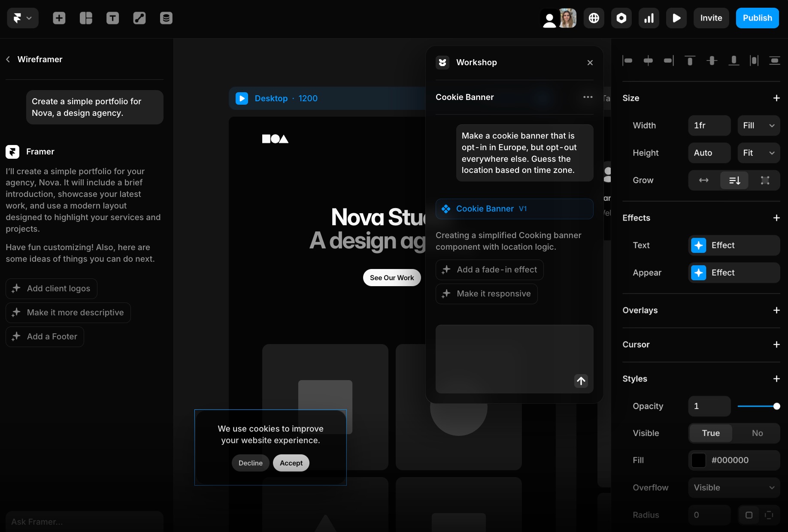Click Accept on the cookie banner
This screenshot has width=788, height=532.
click(291, 463)
